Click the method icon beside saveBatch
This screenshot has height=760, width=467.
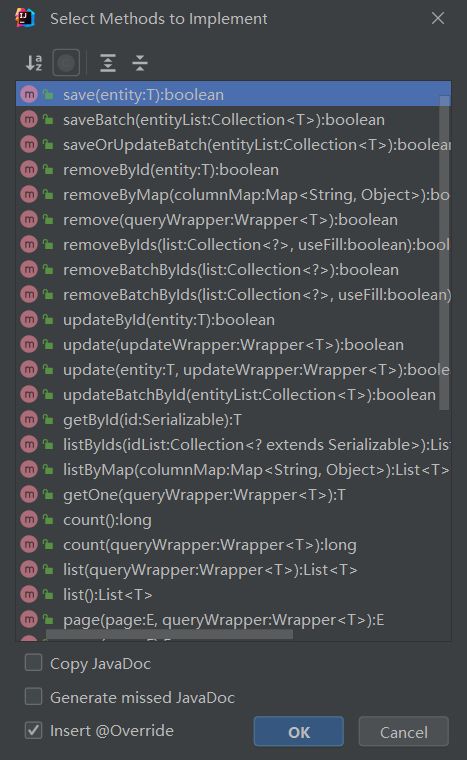click(x=29, y=119)
